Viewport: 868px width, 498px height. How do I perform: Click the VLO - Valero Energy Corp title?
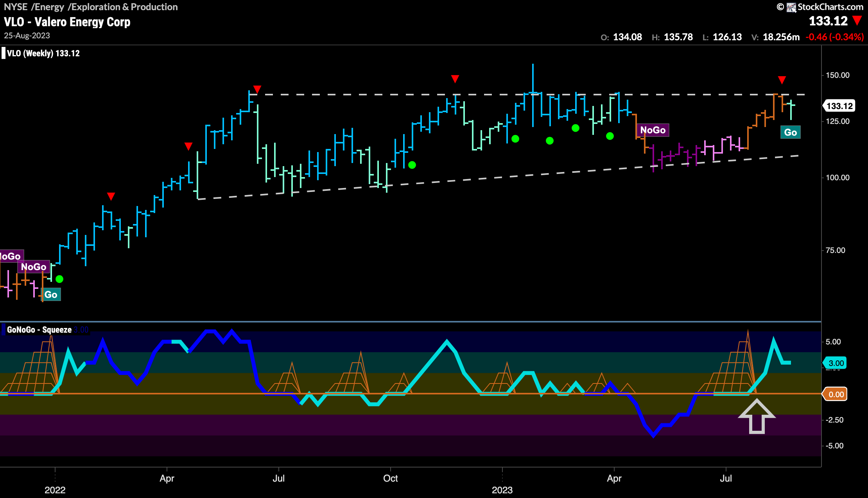coord(67,22)
